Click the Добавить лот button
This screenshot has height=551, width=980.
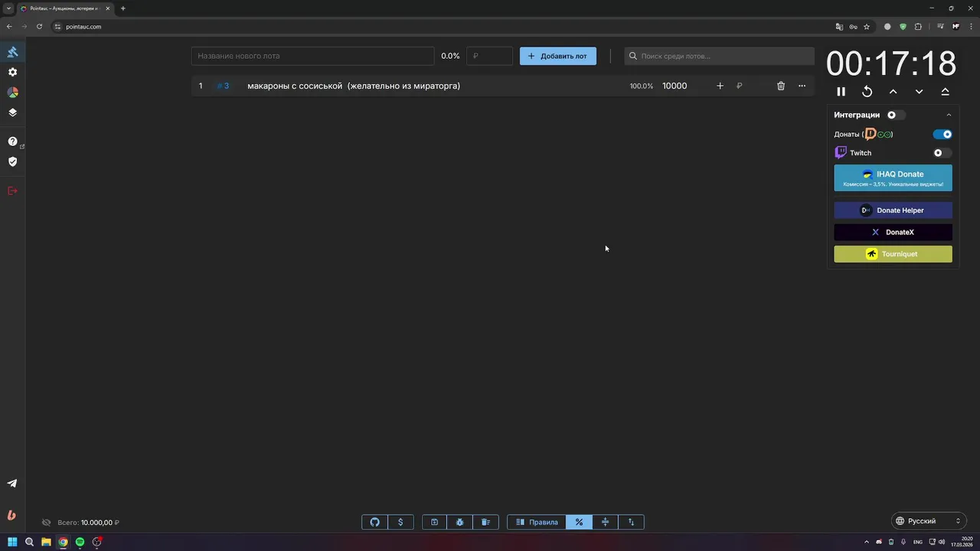click(558, 56)
